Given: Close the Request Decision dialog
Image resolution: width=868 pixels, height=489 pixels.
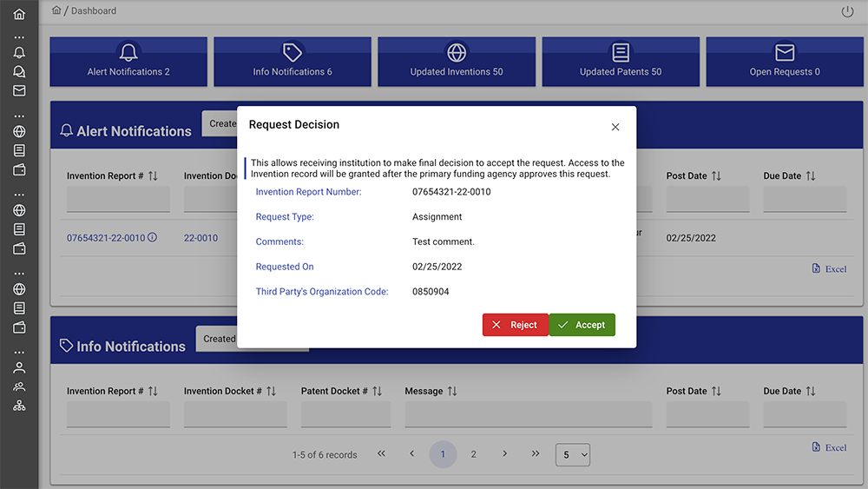Looking at the screenshot, I should pos(615,127).
